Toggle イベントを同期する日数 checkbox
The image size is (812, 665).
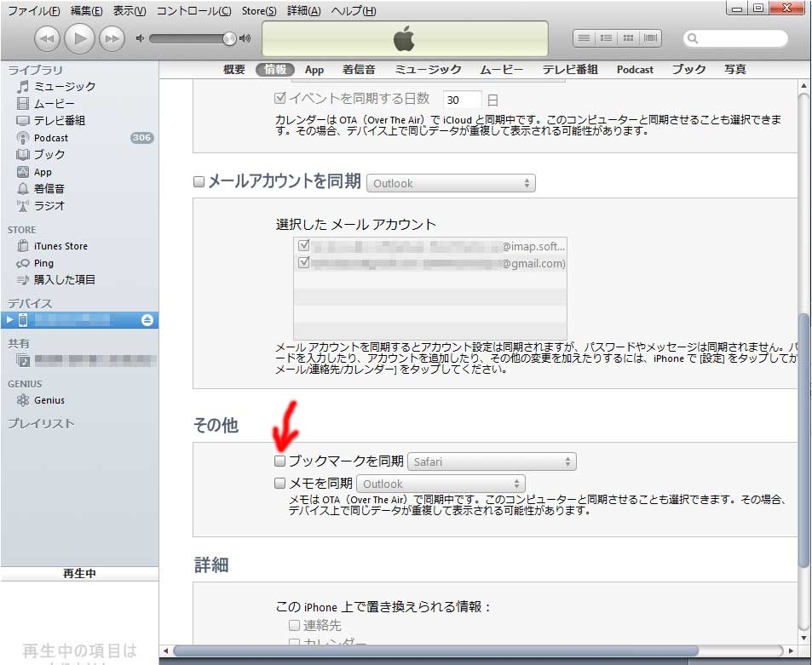click(279, 98)
